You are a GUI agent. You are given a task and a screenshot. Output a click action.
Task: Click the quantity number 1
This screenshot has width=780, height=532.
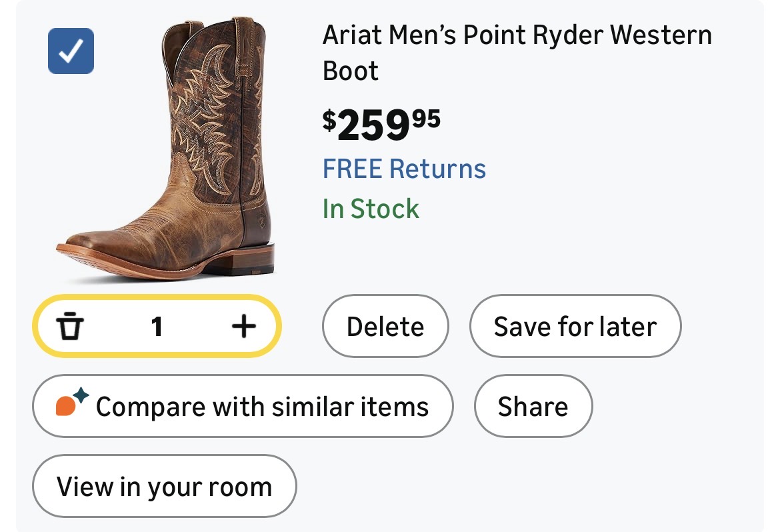pos(157,327)
